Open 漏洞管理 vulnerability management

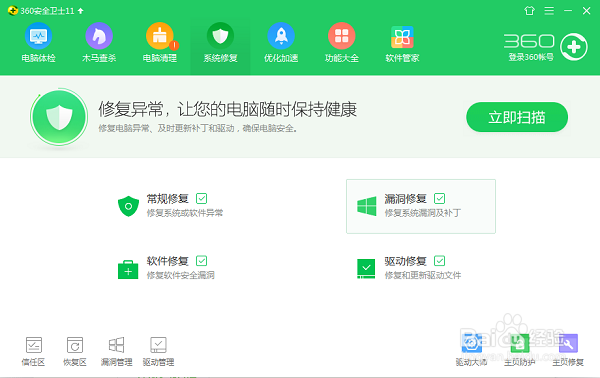[116, 351]
